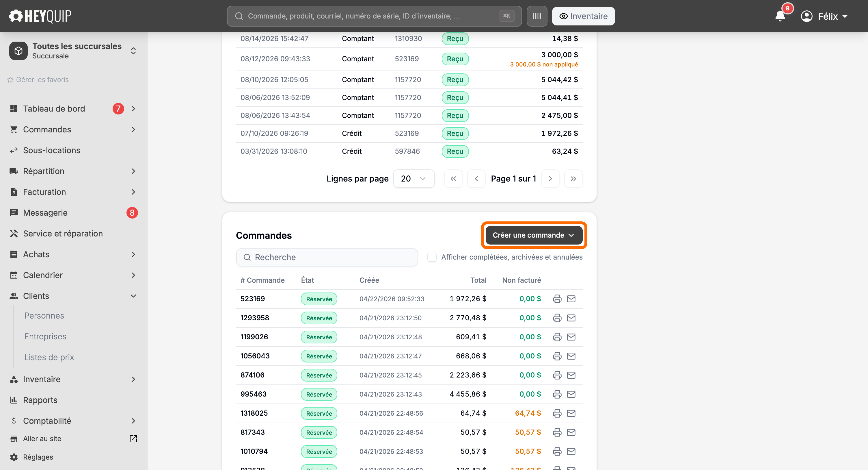The width and height of the screenshot is (868, 470).
Task: Go to the first payments page
Action: point(453,178)
